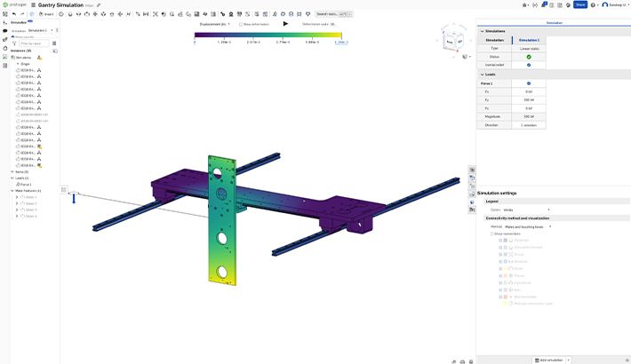The image size is (631, 364).
Task: Enable the Show connections checkbox
Action: 491,233
